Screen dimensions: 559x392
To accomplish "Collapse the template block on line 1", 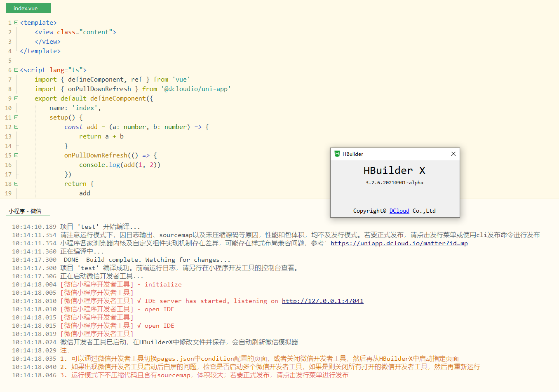I will 16,23.
